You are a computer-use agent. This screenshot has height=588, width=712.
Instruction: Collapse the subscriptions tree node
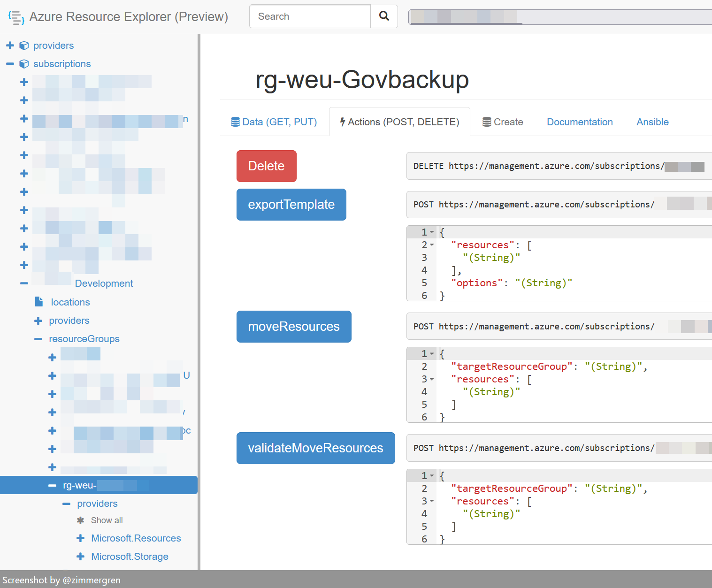click(10, 63)
